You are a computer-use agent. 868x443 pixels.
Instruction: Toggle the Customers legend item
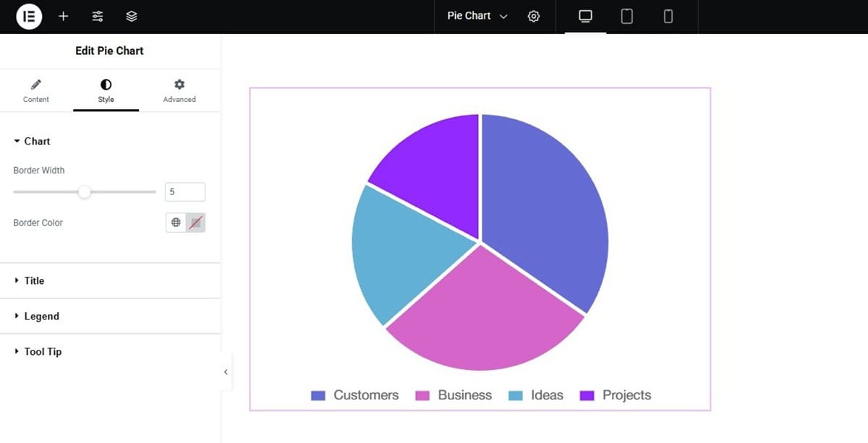[354, 395]
